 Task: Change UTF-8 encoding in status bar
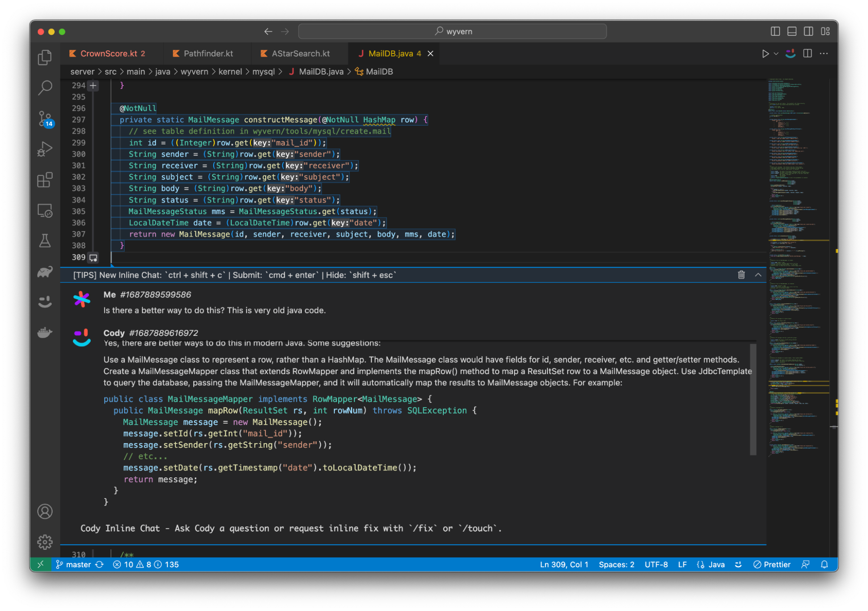656,564
